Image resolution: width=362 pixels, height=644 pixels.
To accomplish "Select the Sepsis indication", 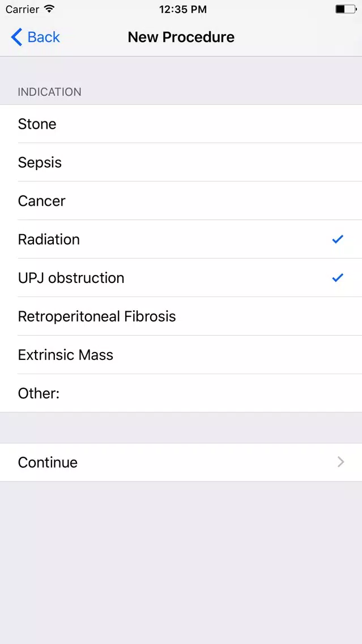I will click(x=181, y=162).
